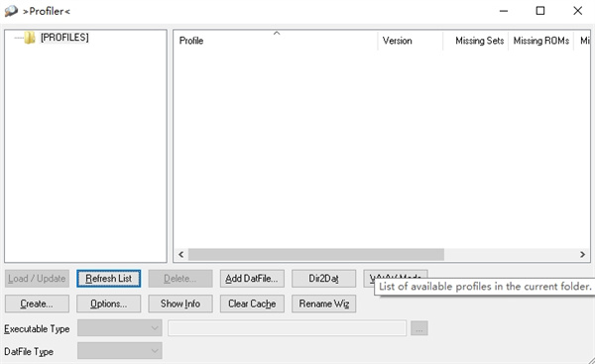Image resolution: width=595 pixels, height=364 pixels.
Task: Click the horizontal scrollbar thumb in profile list
Action: pos(316,254)
